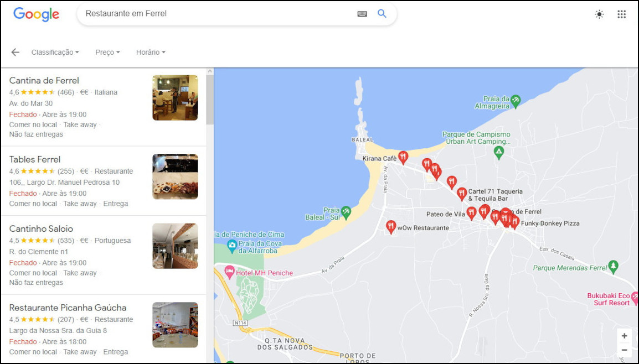Click the Tables Ferrel photo thumbnail
Image resolution: width=639 pixels, height=364 pixels.
pos(175,176)
